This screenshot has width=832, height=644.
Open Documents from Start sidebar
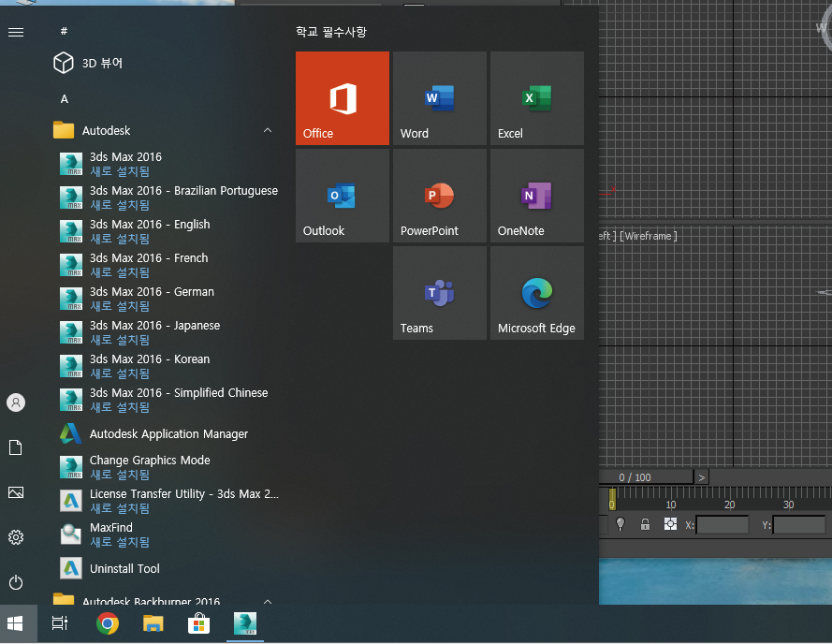[16, 447]
